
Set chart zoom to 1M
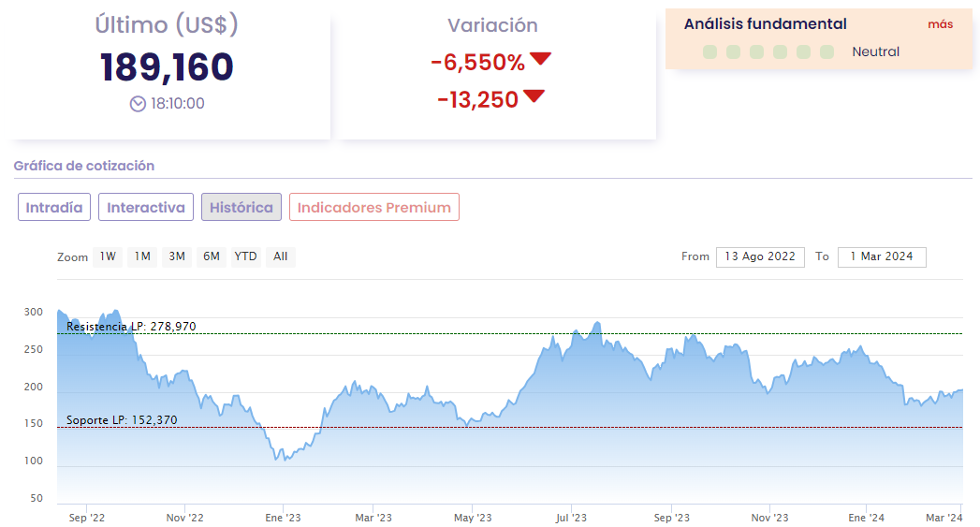pyautogui.click(x=142, y=256)
